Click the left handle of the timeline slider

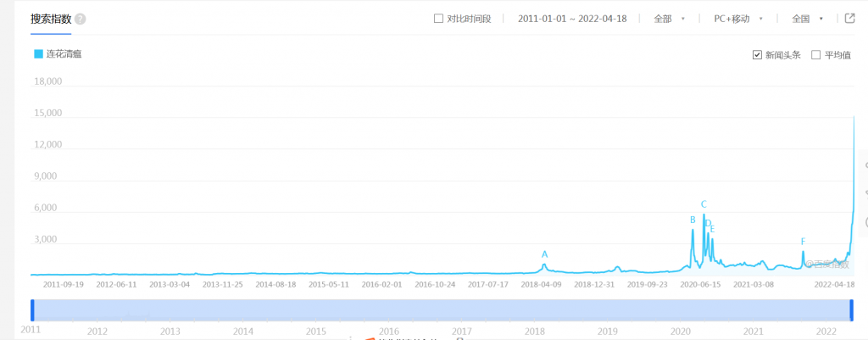tap(32, 310)
